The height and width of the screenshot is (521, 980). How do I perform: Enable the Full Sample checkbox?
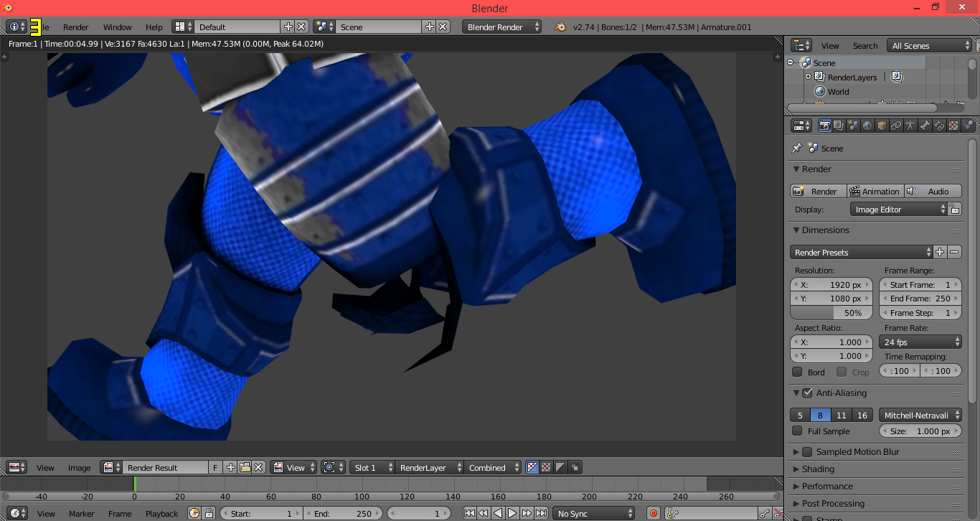(x=797, y=431)
